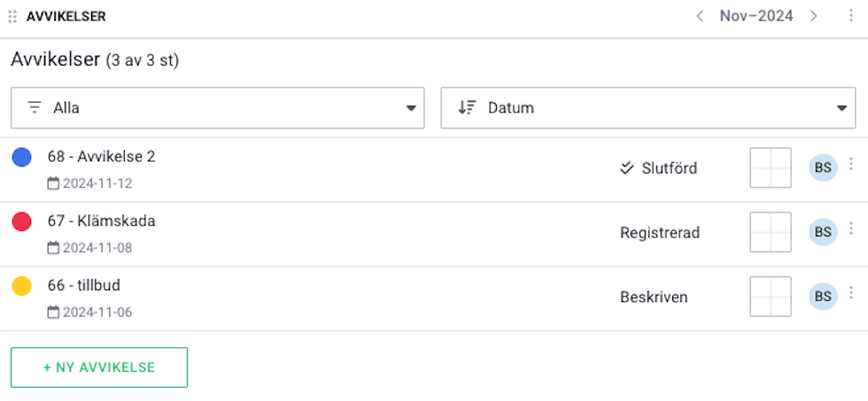Open options menu for tillbud row
Image resolution: width=868 pixels, height=401 pixels.
coord(851,293)
